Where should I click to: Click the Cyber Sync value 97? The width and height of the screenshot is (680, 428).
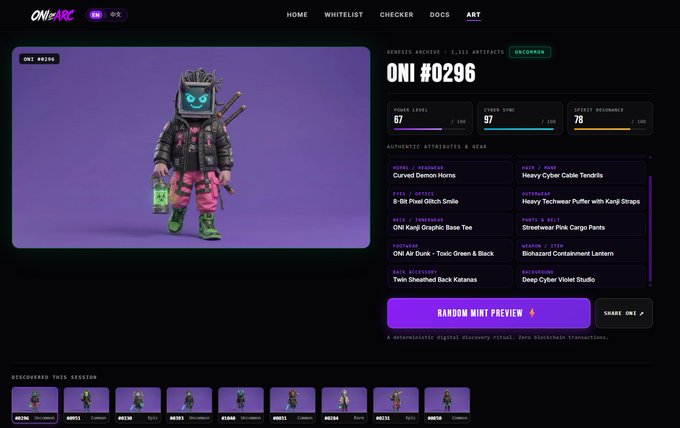[488, 120]
